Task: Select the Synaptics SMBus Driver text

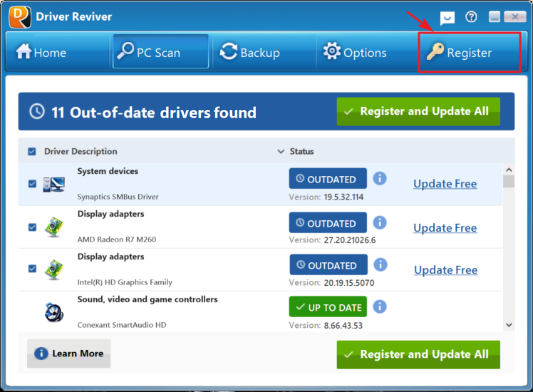Action: (118, 197)
